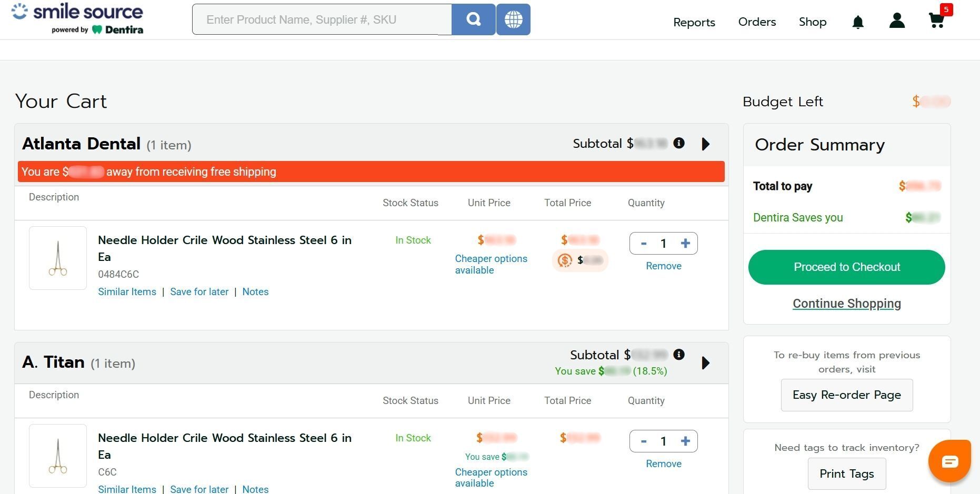Open the search magnifier icon

pos(473,19)
